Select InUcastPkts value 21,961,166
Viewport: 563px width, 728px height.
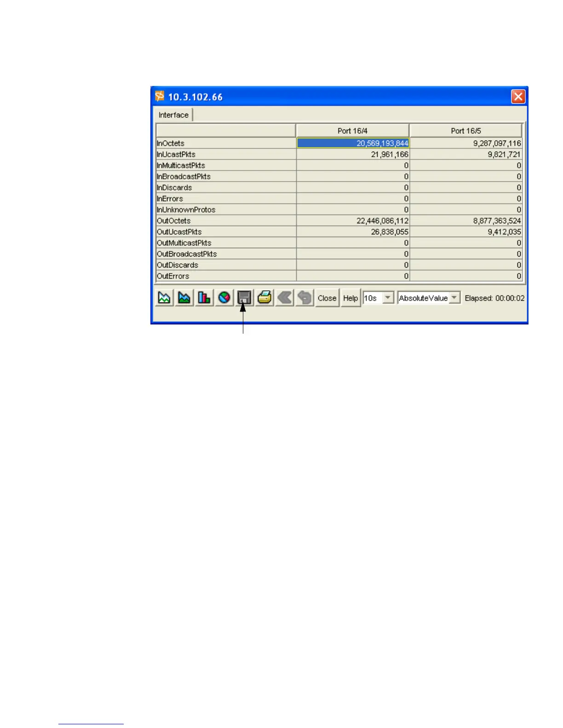pos(353,154)
